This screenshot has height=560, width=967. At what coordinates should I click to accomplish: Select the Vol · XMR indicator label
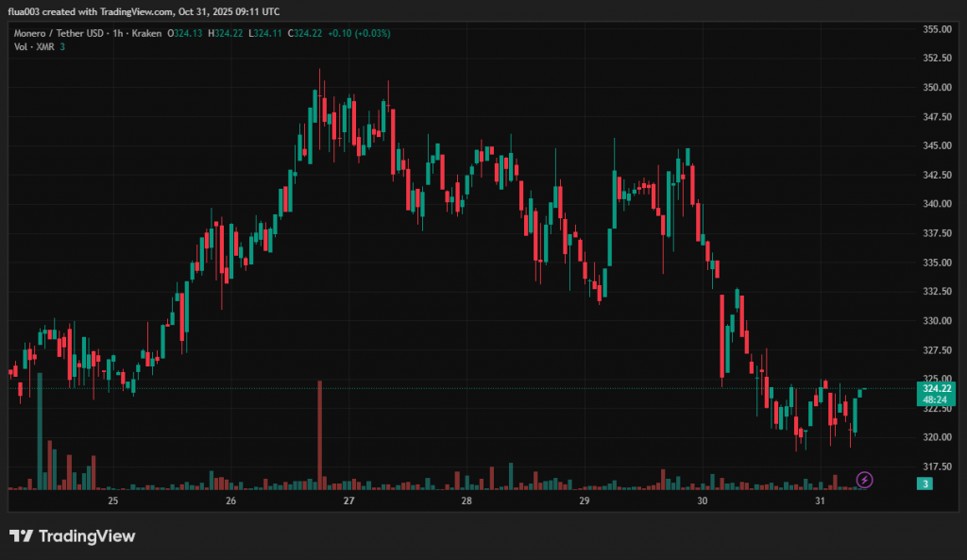33,46
